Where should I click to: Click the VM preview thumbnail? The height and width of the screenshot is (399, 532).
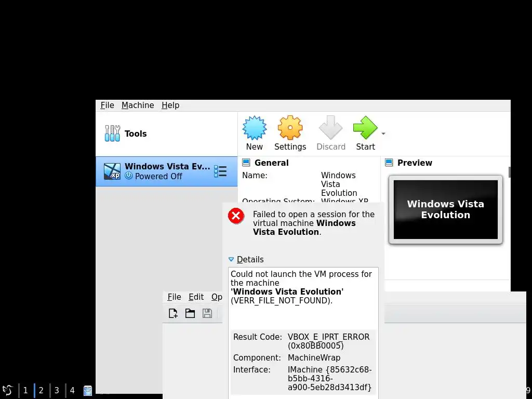point(445,209)
